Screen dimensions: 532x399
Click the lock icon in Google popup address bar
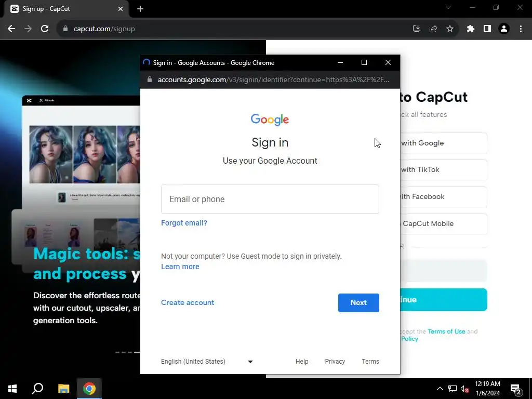149,79
